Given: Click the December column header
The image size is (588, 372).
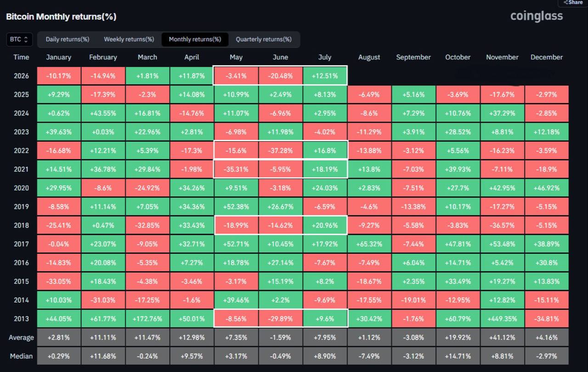Looking at the screenshot, I should tap(547, 57).
